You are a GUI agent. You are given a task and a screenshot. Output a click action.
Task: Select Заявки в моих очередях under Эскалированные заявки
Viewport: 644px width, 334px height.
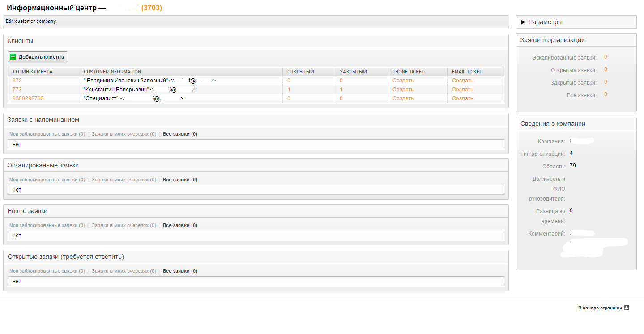(x=124, y=180)
